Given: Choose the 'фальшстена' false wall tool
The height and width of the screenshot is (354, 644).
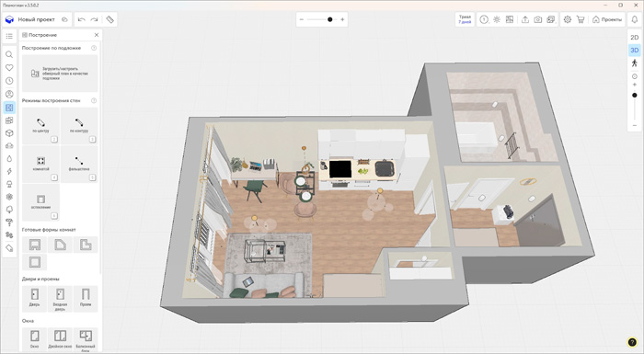Looking at the screenshot, I should [x=79, y=164].
